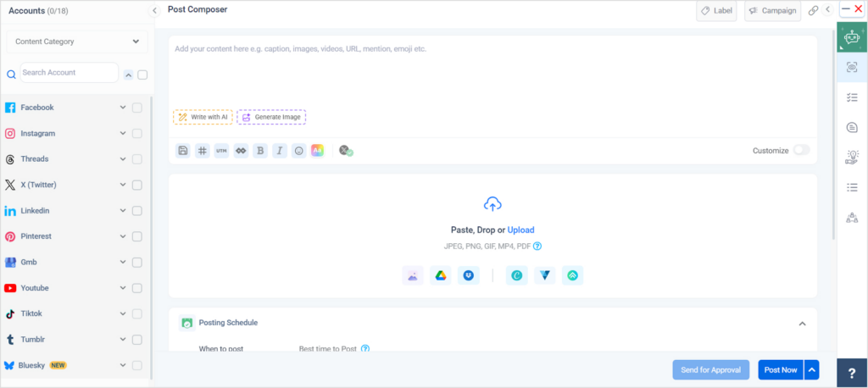Open the post preview eye icon

pos(852,67)
